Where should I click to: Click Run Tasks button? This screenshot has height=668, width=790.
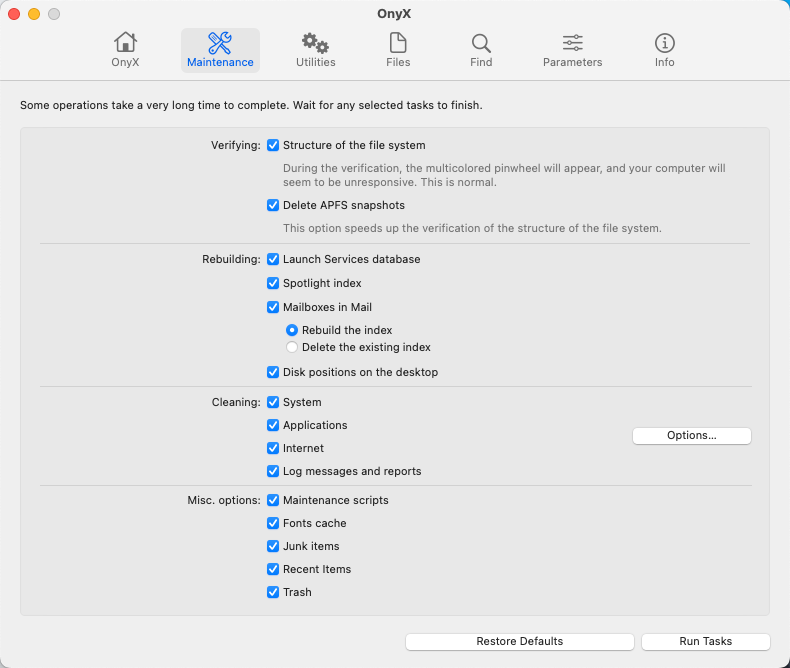click(x=705, y=641)
